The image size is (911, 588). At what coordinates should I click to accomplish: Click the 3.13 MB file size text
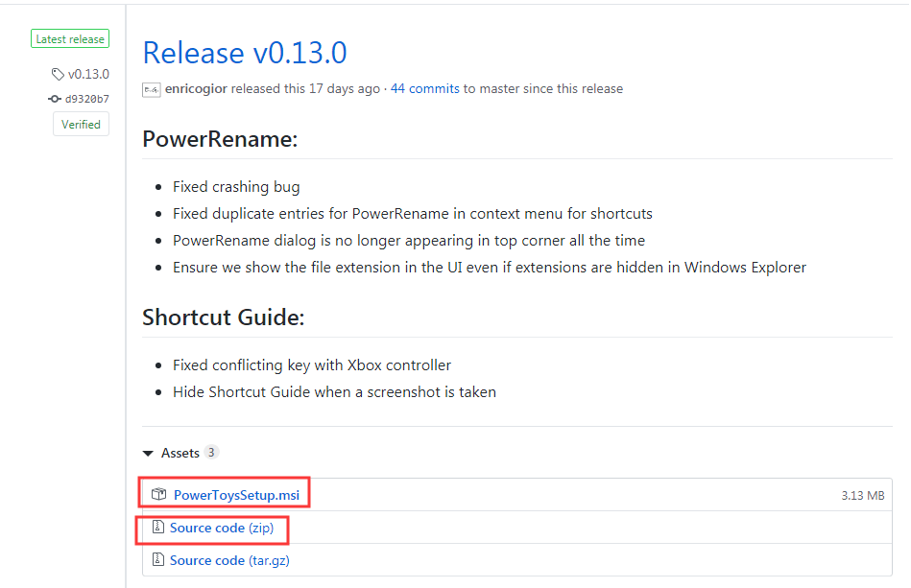(x=863, y=496)
